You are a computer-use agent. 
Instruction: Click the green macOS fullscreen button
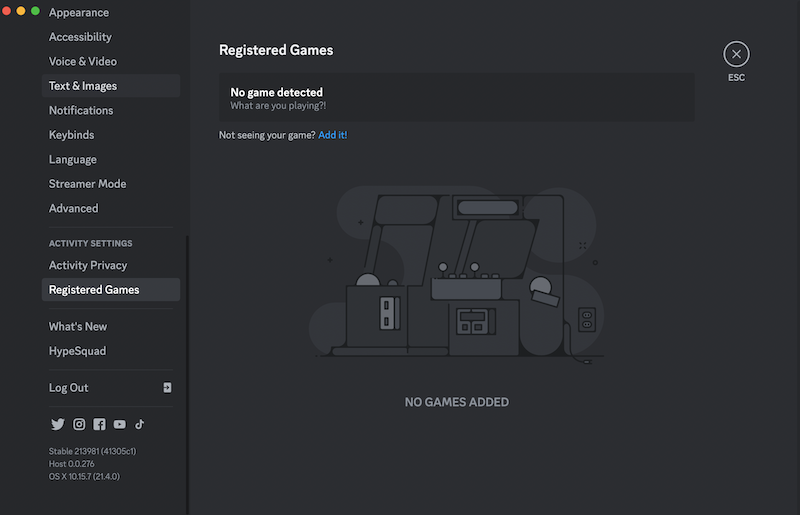35,11
